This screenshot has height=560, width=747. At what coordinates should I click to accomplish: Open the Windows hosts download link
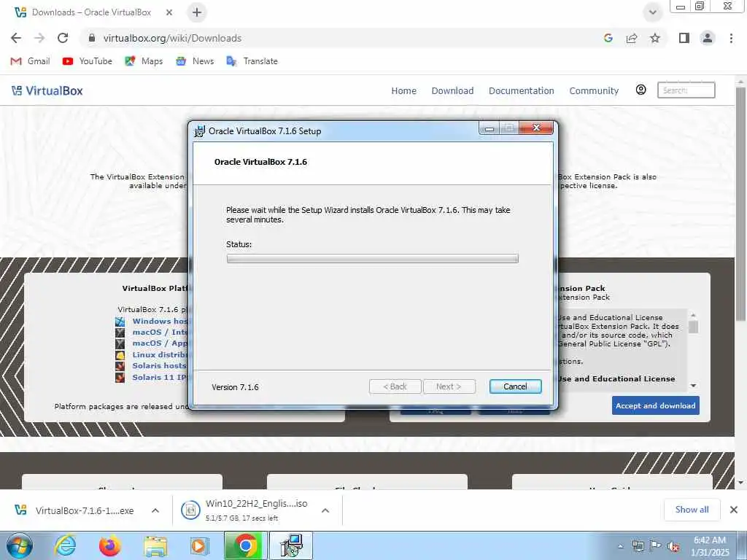(160, 321)
